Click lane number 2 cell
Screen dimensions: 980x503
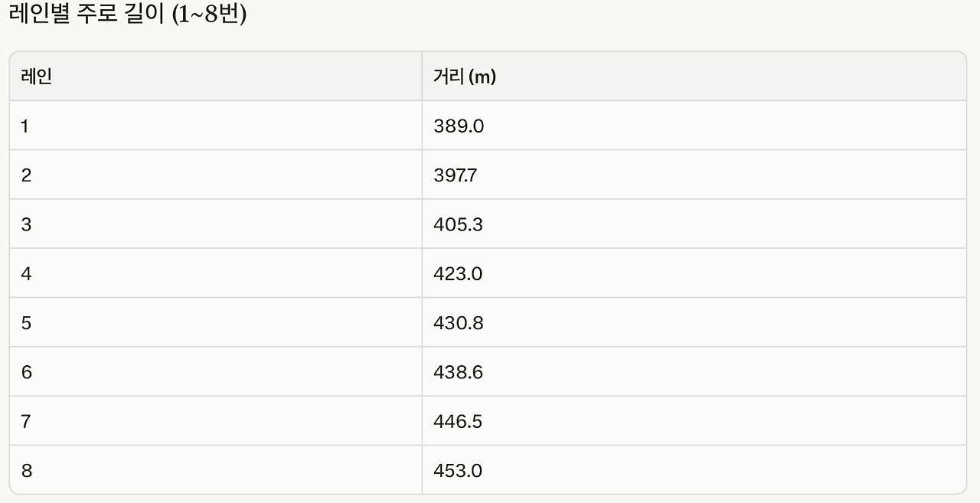26,175
